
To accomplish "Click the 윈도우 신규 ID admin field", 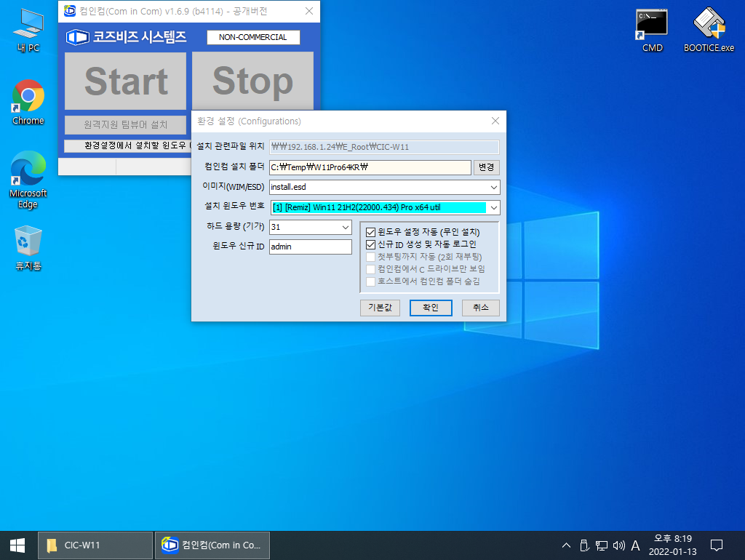I will (310, 247).
